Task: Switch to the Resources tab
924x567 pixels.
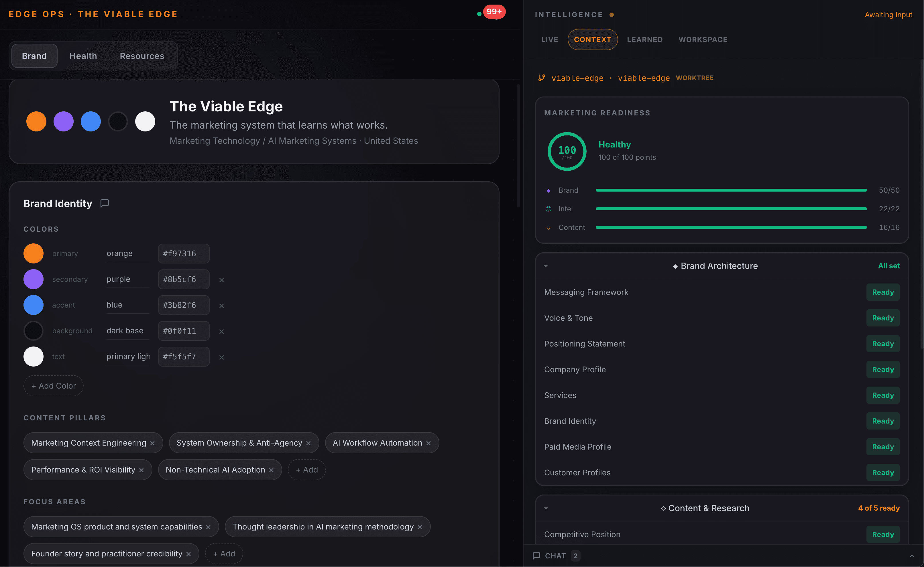Action: (142, 56)
